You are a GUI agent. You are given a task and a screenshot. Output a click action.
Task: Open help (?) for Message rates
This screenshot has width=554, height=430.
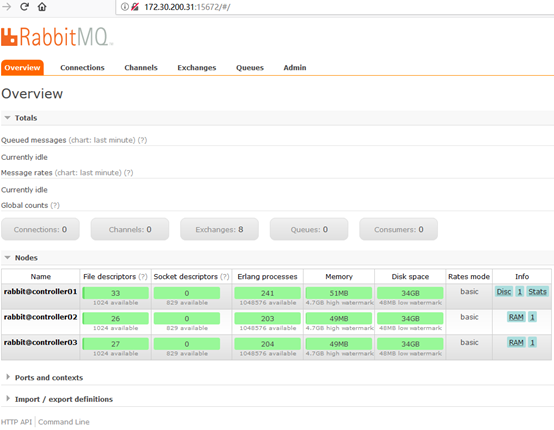pyautogui.click(x=129, y=173)
